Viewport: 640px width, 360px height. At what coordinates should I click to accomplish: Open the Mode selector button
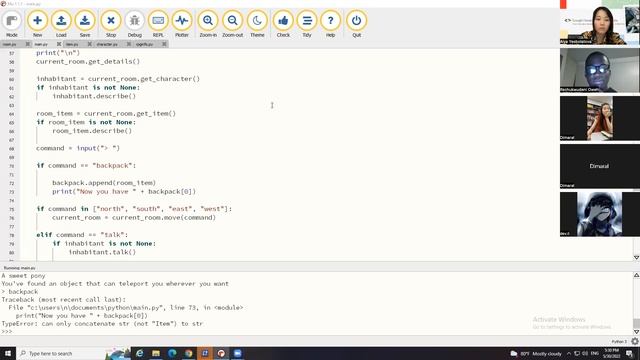coord(12,24)
